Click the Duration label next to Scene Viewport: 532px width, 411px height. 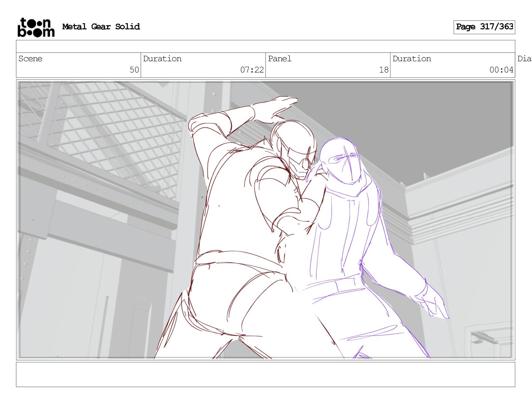pos(162,59)
